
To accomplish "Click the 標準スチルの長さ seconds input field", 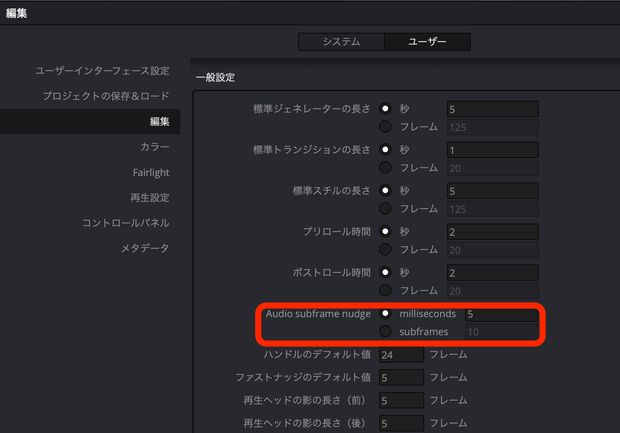I will [492, 191].
